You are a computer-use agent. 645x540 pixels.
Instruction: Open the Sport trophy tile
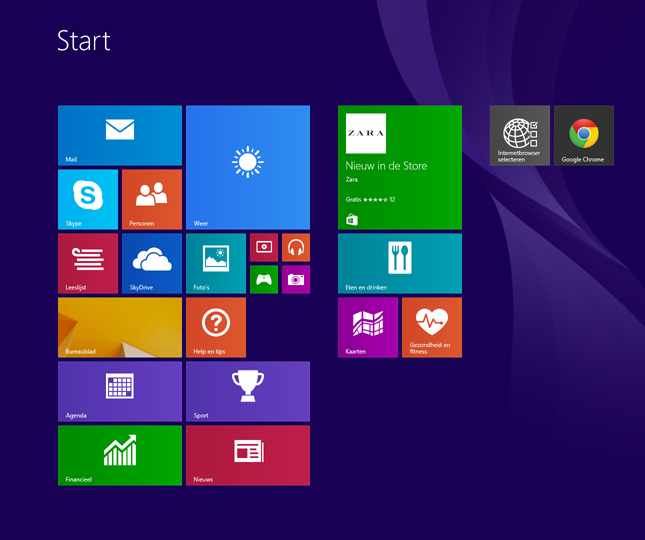point(248,391)
